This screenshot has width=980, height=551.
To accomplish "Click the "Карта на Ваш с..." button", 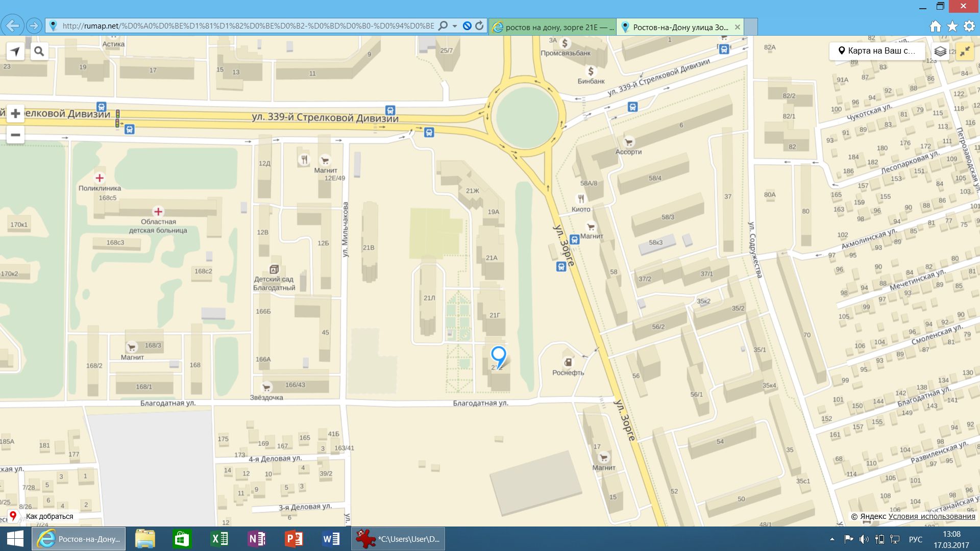I will [x=877, y=51].
